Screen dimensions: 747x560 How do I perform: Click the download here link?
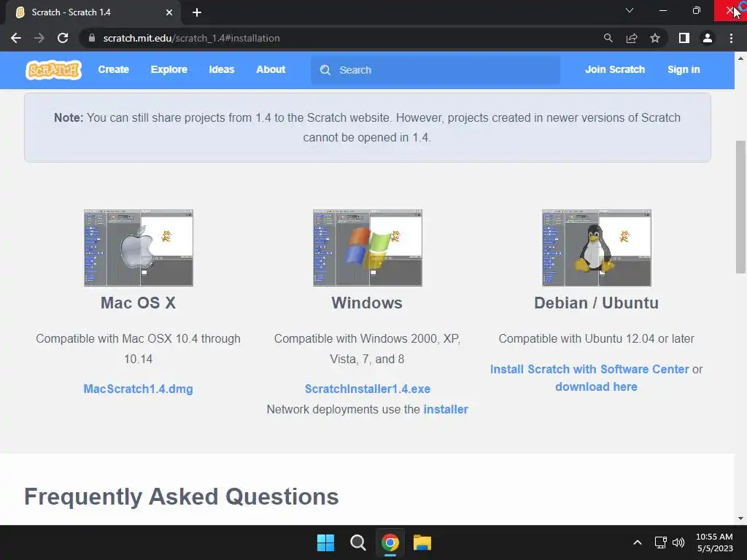coord(597,386)
